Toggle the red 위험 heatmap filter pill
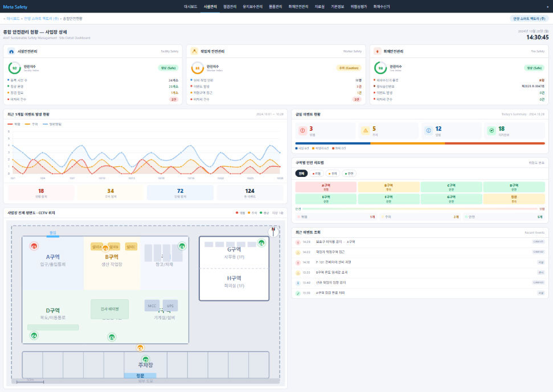This screenshot has height=392, width=553. coord(316,174)
